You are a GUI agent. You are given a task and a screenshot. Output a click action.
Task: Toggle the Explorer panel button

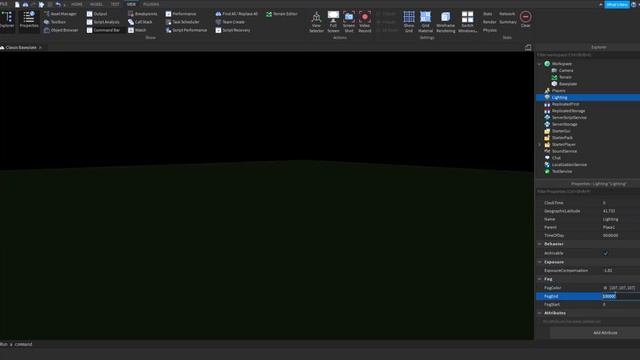7,20
